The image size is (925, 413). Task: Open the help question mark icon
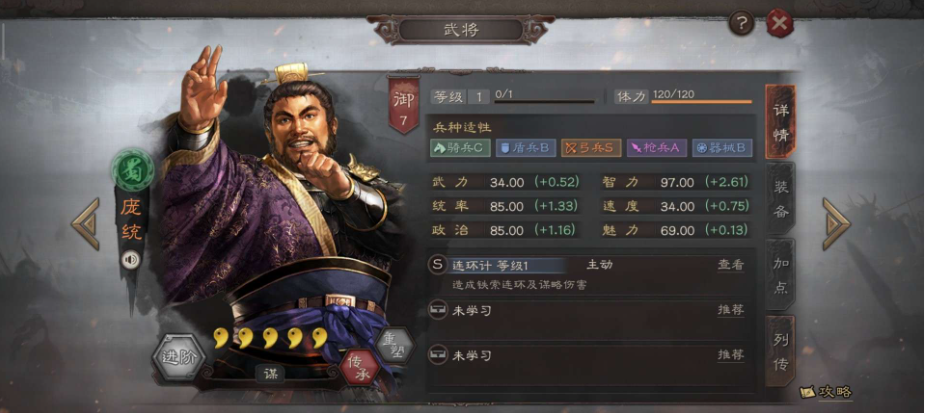click(x=742, y=23)
